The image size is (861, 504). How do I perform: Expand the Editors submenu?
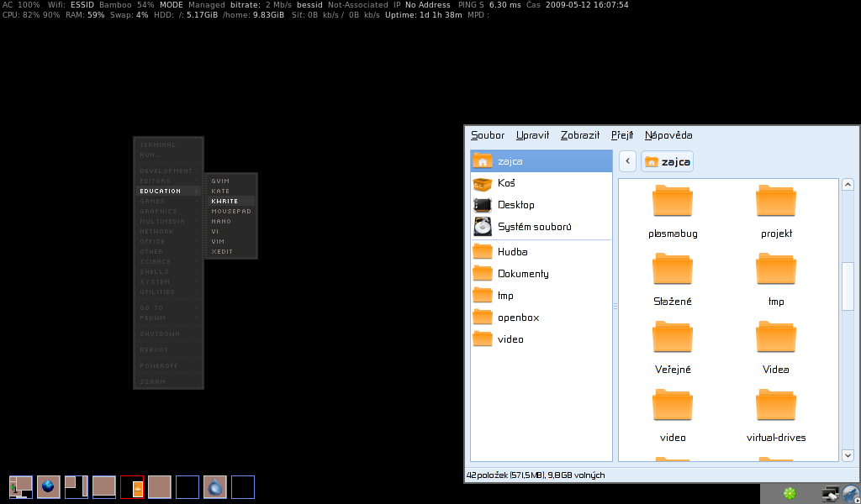point(168,181)
